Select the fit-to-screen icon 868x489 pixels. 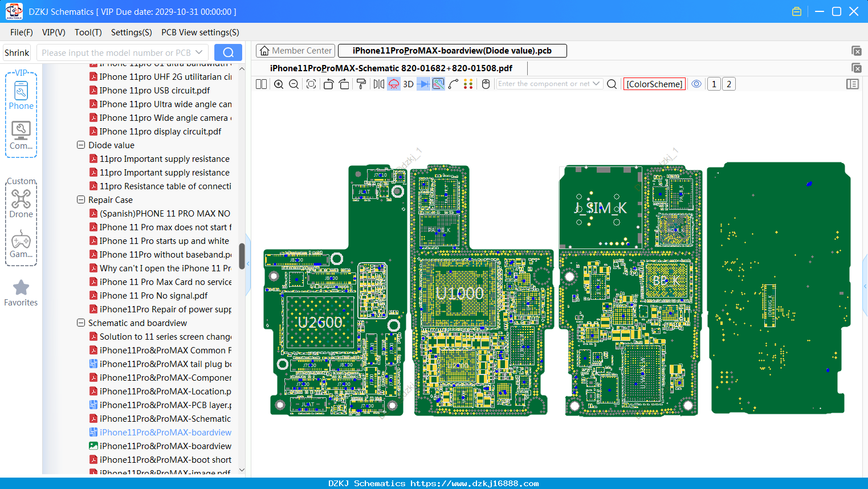pos(311,84)
